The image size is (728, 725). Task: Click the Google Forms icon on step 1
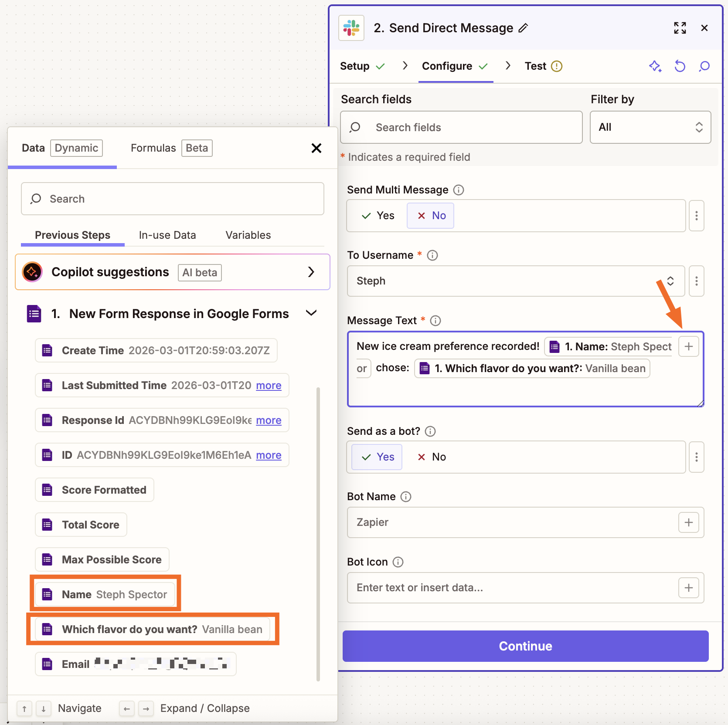[33, 313]
